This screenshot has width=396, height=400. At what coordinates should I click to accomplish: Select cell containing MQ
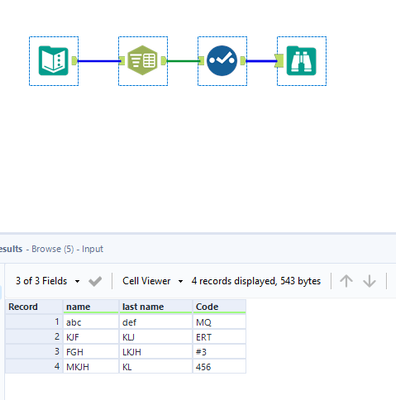[x=219, y=322]
